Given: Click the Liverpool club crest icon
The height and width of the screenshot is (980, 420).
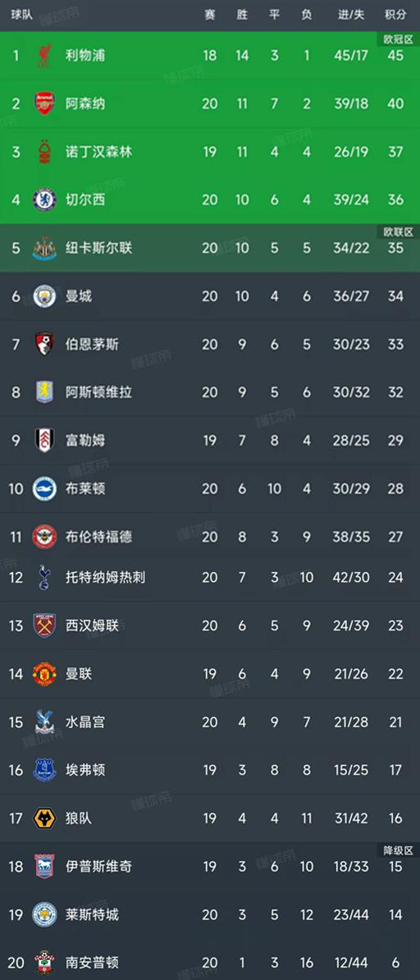Looking at the screenshot, I should (x=44, y=55).
